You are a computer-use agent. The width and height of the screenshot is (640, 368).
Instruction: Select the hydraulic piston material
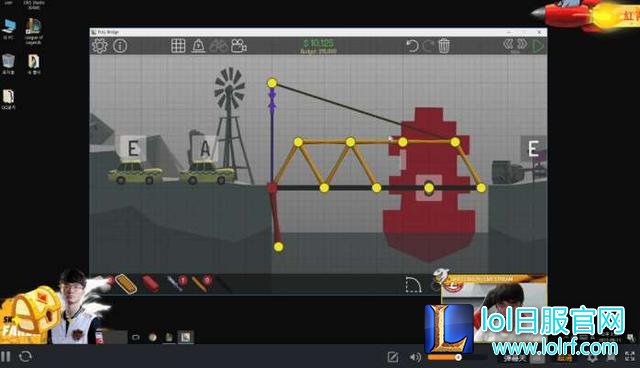pos(176,283)
